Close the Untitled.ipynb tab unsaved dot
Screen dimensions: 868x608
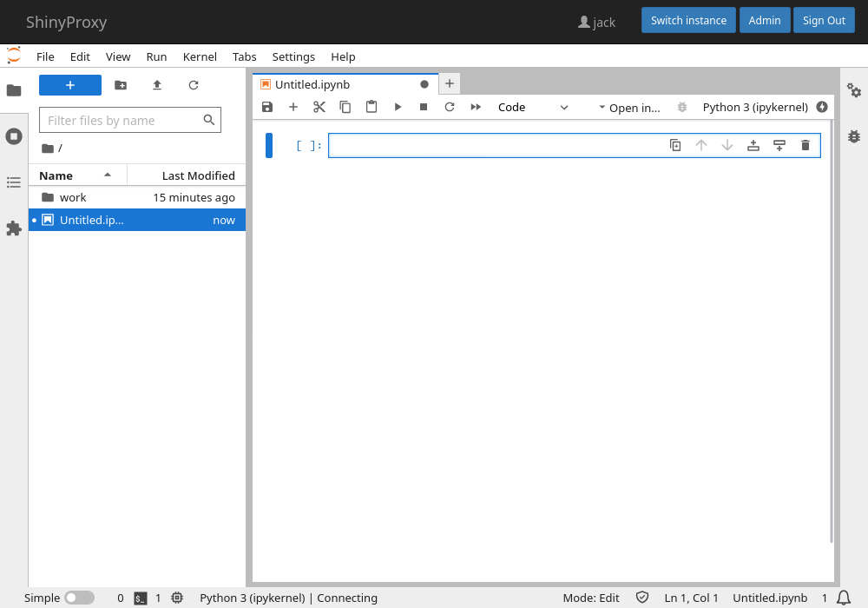pyautogui.click(x=424, y=85)
